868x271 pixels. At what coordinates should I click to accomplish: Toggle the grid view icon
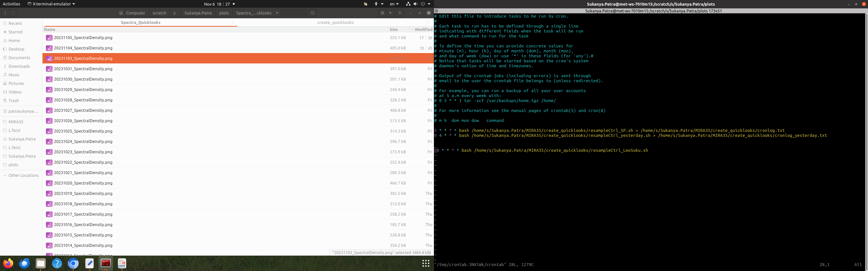tap(382, 13)
